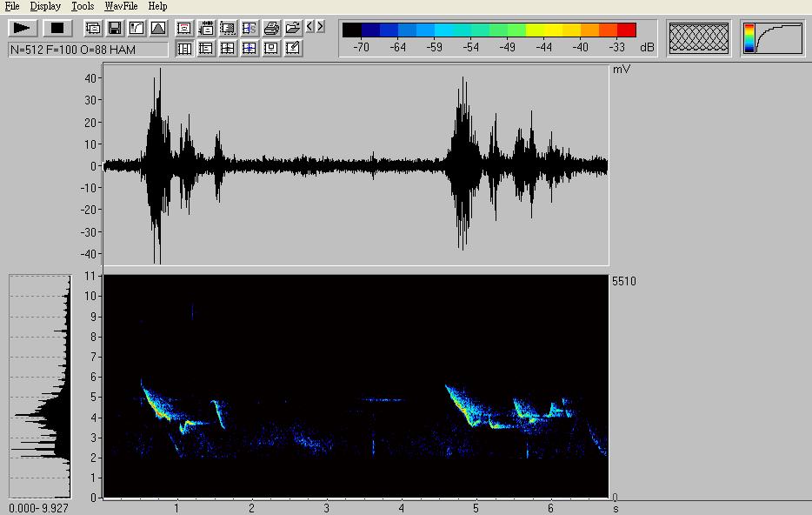Image resolution: width=812 pixels, height=515 pixels.
Task: Click the pencil edit icon in the lower toolbar row
Action: click(x=293, y=49)
